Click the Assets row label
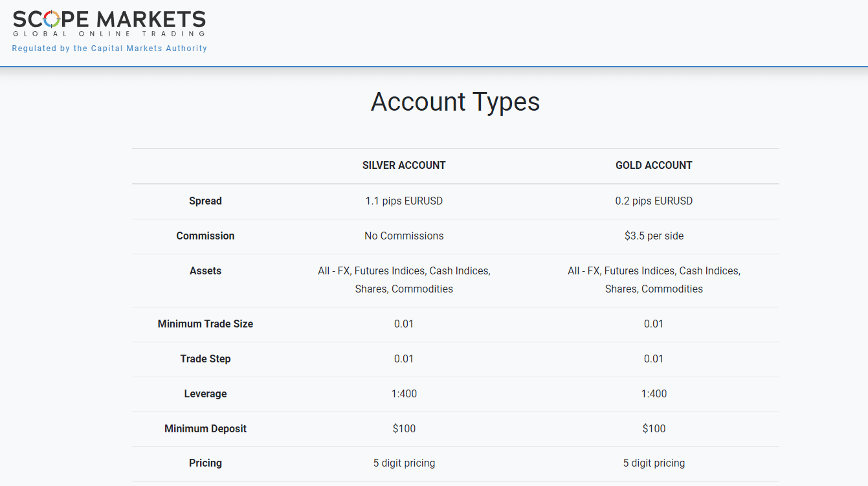Viewport: 868px width, 486px height. point(205,271)
